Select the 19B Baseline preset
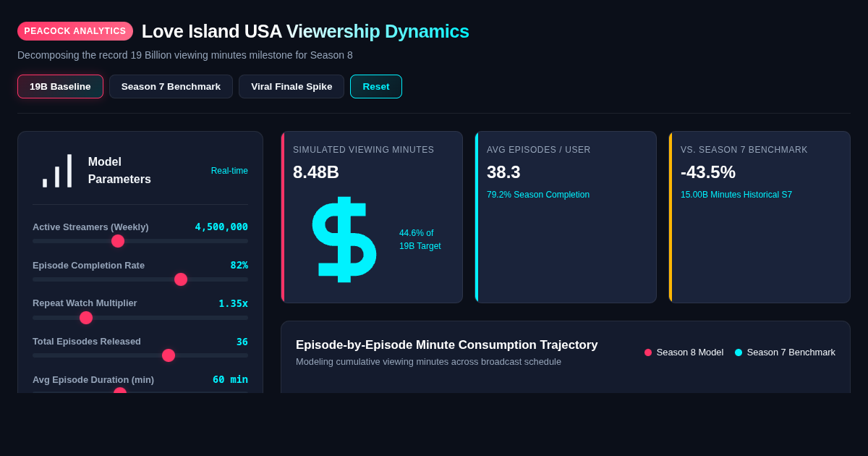Screen dimensions: 868x456 (60, 87)
